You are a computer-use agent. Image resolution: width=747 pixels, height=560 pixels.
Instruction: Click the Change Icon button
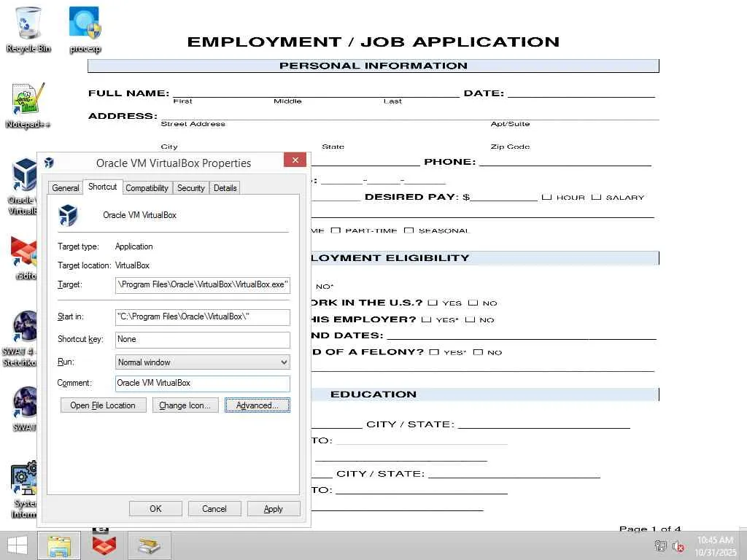(x=185, y=405)
